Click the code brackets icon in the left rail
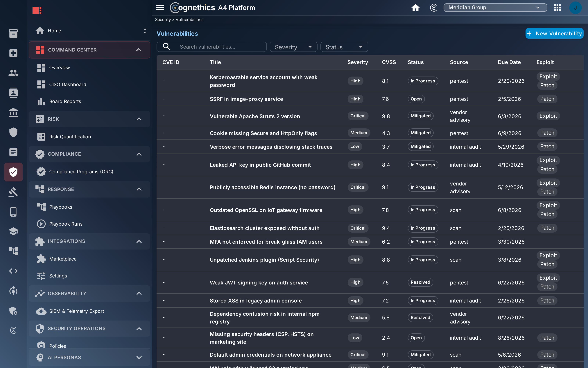The image size is (588, 368). 13,271
